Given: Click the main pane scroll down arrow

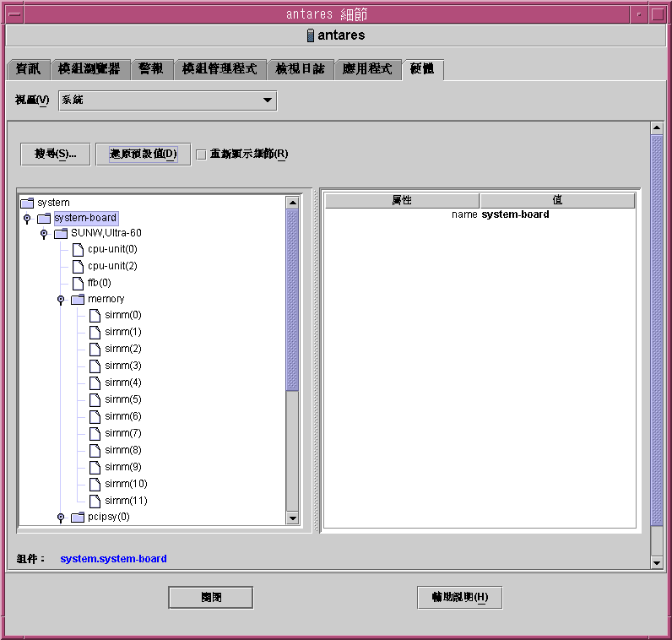Looking at the screenshot, I should pos(656,563).
